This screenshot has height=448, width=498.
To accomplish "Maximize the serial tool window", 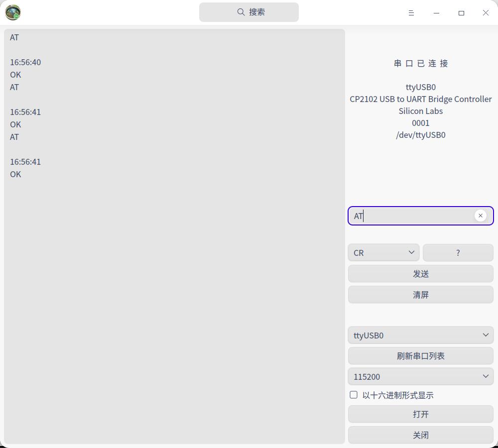I will pos(461,13).
